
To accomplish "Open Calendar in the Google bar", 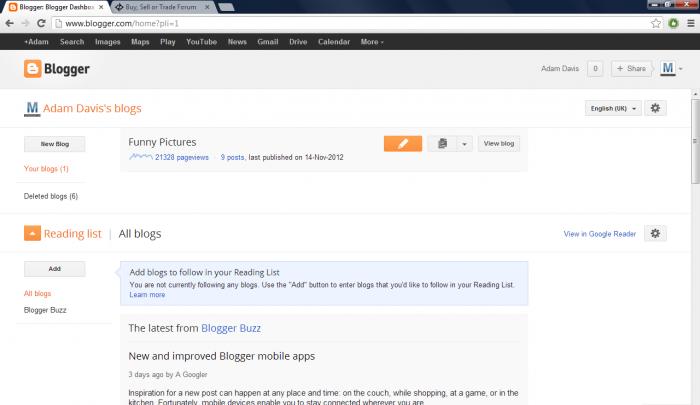I will click(334, 42).
